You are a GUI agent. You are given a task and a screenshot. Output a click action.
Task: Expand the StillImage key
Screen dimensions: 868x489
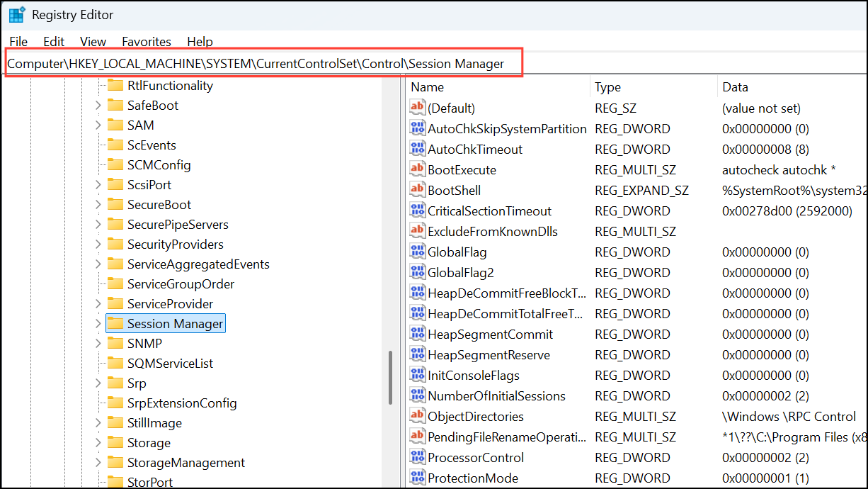pos(98,423)
